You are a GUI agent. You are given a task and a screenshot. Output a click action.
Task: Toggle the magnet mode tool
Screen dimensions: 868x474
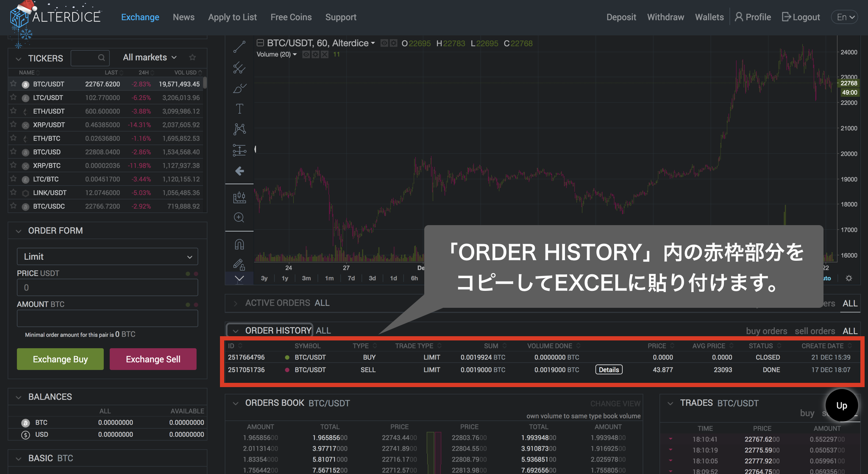[239, 244]
